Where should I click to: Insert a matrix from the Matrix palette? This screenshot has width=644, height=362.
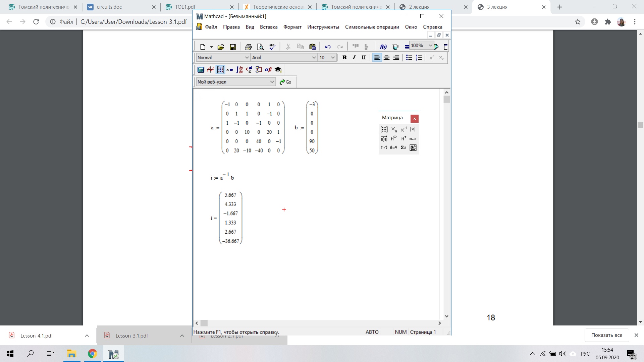(x=384, y=129)
